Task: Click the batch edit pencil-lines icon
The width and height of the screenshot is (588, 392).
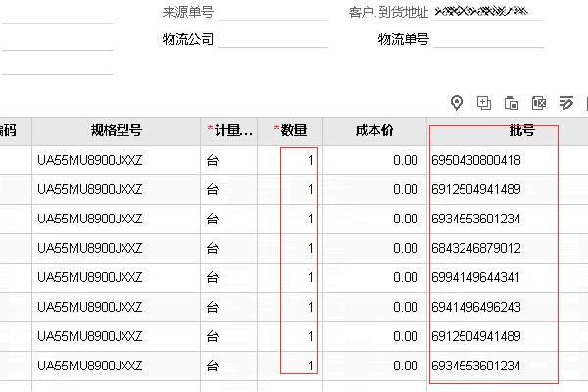Action: click(566, 103)
